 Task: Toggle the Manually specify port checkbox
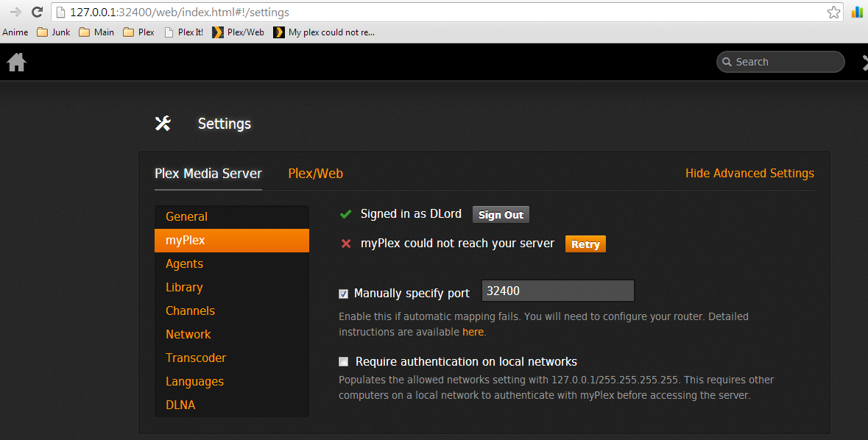pyautogui.click(x=343, y=294)
